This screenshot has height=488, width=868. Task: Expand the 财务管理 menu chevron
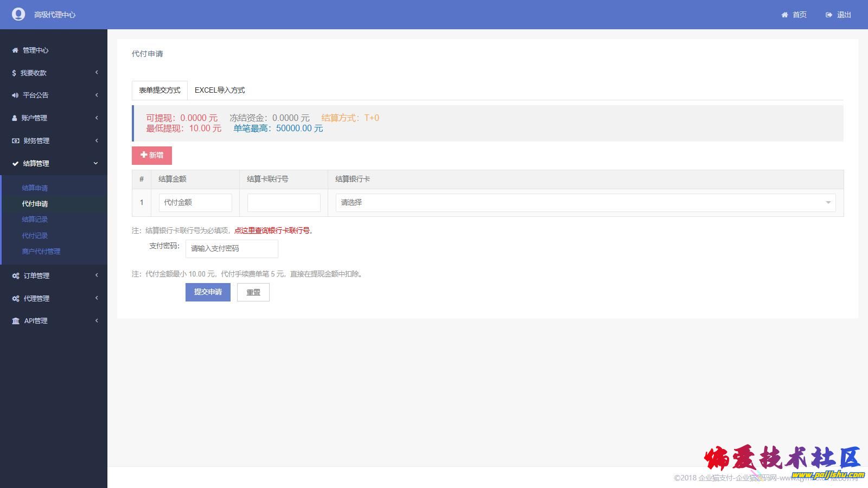pyautogui.click(x=97, y=141)
